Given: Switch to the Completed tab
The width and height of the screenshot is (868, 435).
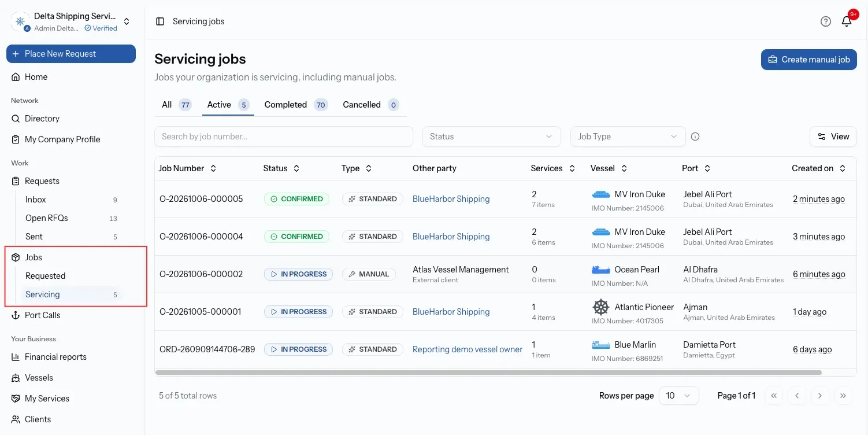Looking at the screenshot, I should click(x=296, y=105).
